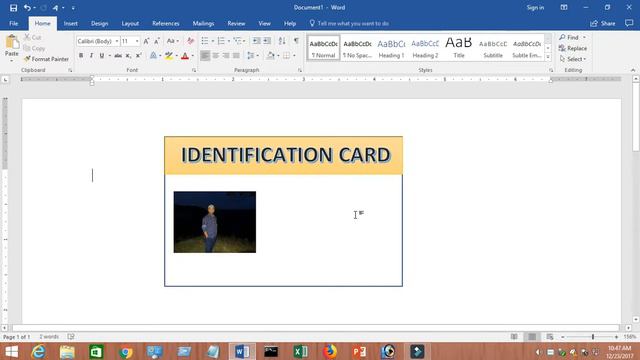Activate the Format Painter
Image resolution: width=640 pixels, height=360 pixels.
[x=46, y=59]
